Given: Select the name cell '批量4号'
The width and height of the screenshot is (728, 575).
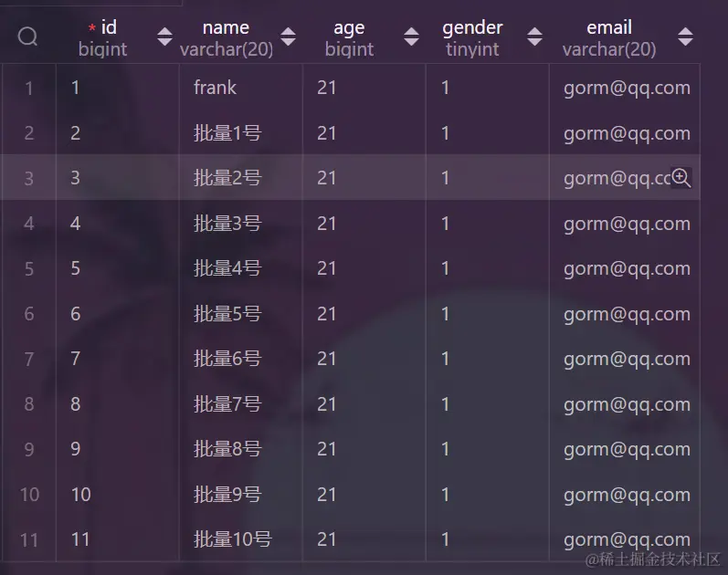Looking at the screenshot, I should pos(241,268).
